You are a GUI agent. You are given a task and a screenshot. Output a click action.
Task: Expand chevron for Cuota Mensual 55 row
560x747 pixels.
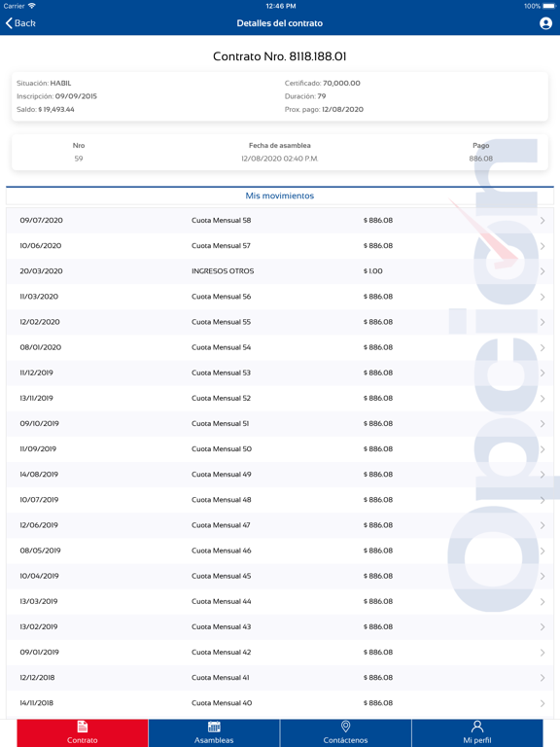542,322
